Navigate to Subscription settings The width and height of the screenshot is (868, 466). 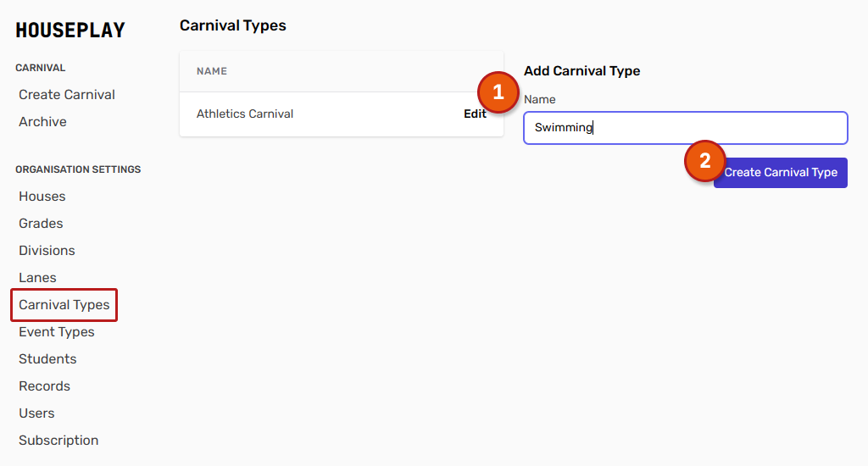tap(58, 441)
